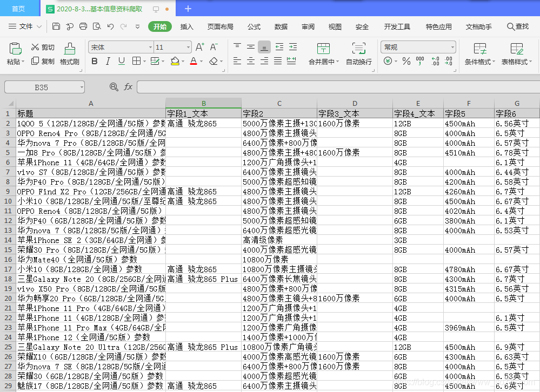
Task: Toggle Underline formatting
Action: [122, 61]
